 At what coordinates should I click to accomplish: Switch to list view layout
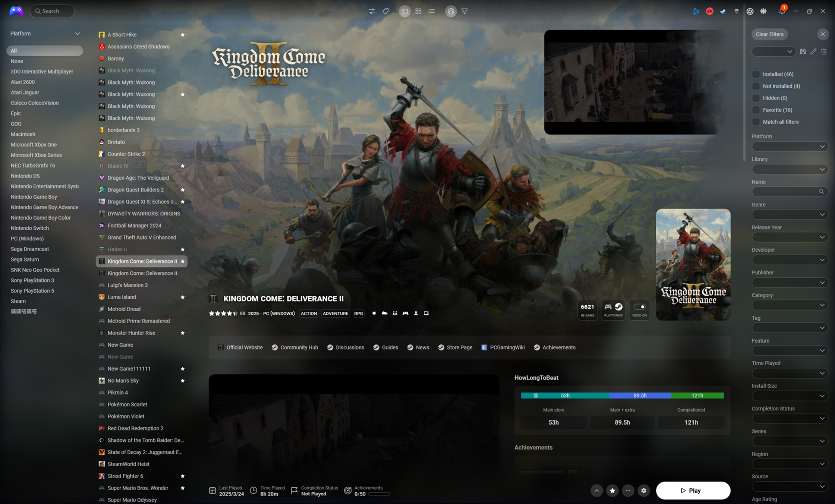coord(431,11)
